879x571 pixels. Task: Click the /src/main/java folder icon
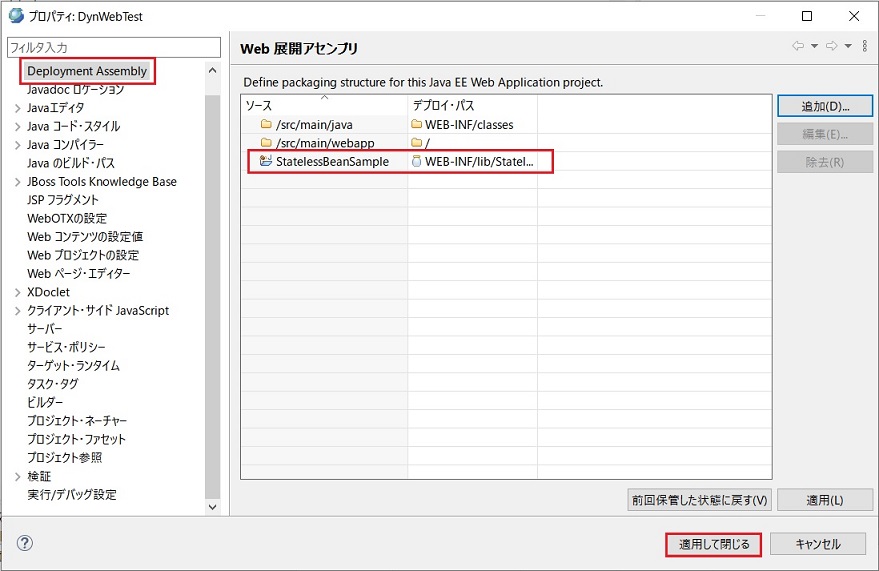tap(266, 125)
